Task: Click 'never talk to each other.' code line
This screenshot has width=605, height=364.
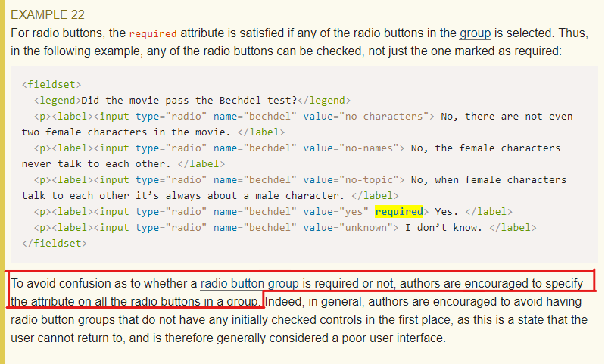Action: [x=96, y=164]
